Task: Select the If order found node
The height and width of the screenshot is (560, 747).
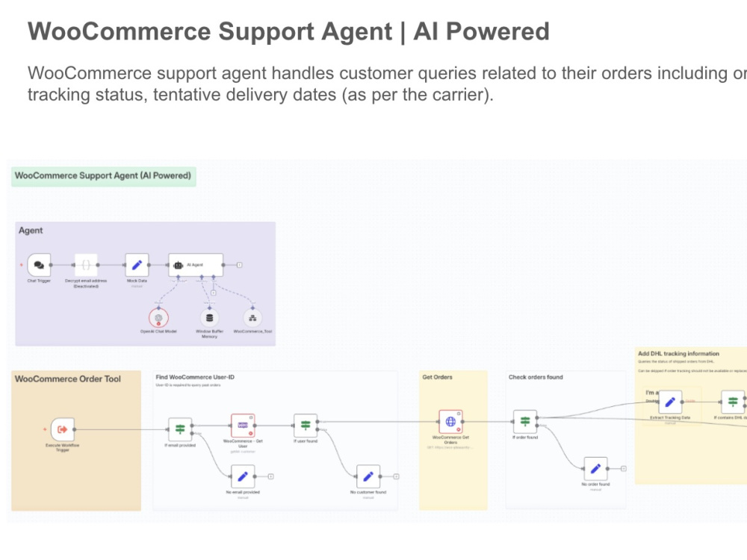Action: point(525,422)
